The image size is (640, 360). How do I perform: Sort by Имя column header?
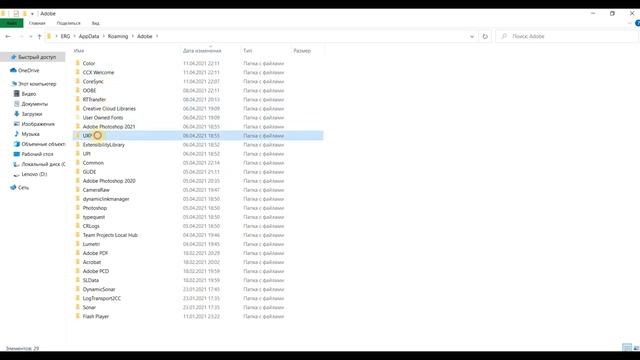[79, 51]
